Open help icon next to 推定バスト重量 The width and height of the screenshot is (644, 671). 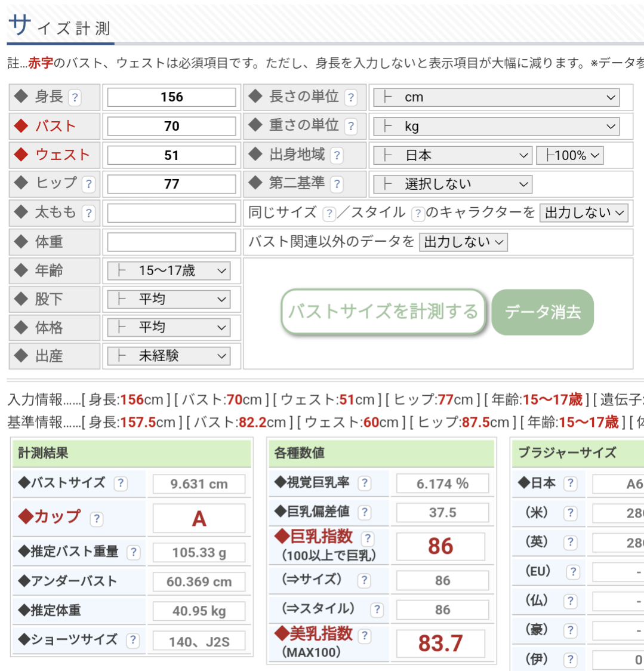coord(134,553)
